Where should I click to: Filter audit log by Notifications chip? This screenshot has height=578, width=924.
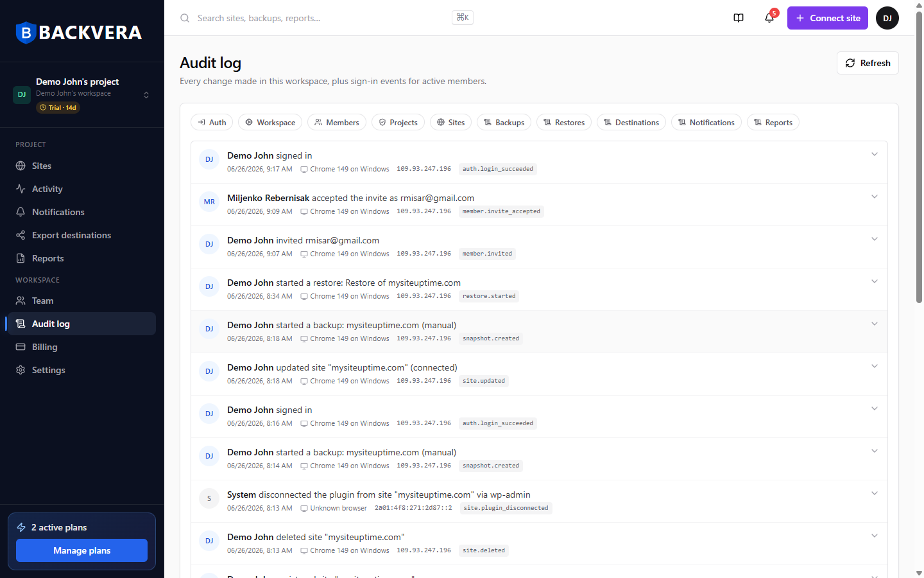coord(706,122)
